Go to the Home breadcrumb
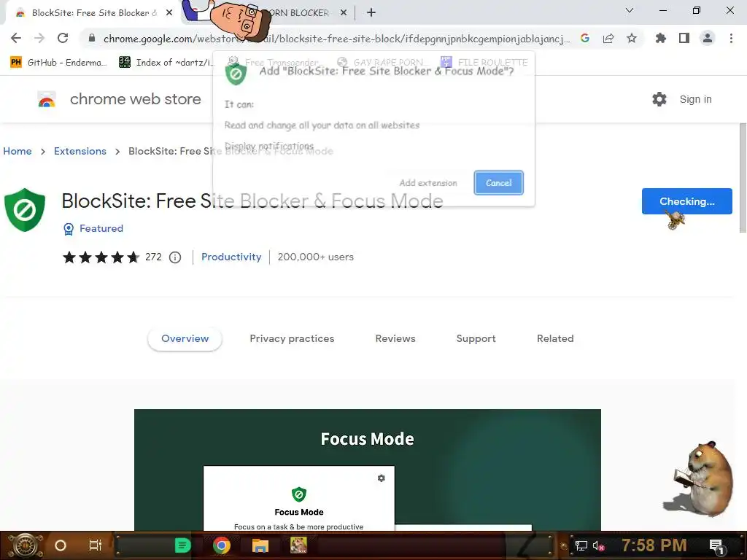This screenshot has height=560, width=747. click(x=18, y=151)
